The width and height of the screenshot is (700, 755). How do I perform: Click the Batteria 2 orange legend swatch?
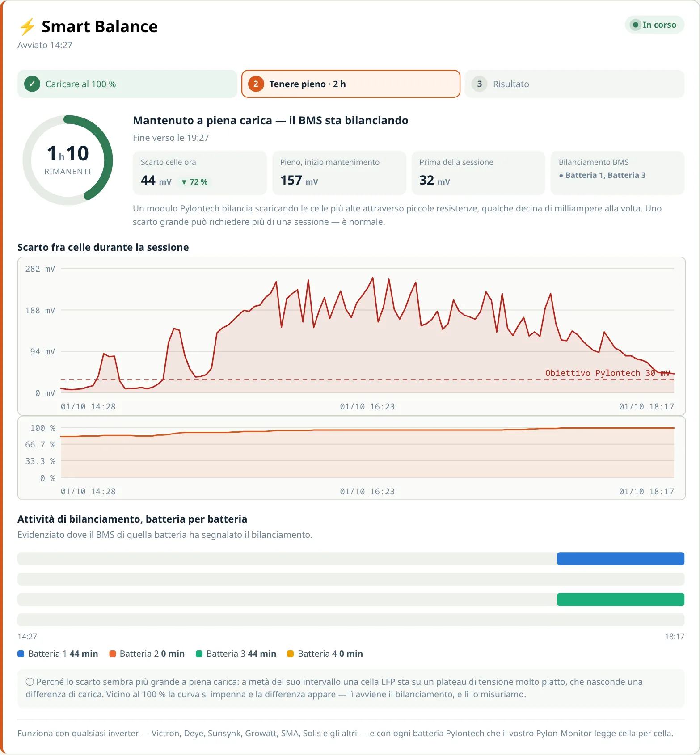coord(113,654)
